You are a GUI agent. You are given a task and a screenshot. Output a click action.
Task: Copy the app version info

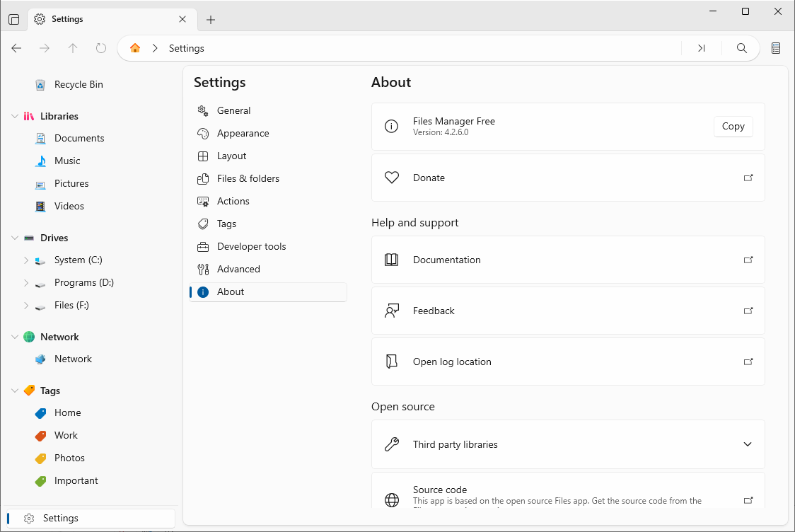pos(733,127)
